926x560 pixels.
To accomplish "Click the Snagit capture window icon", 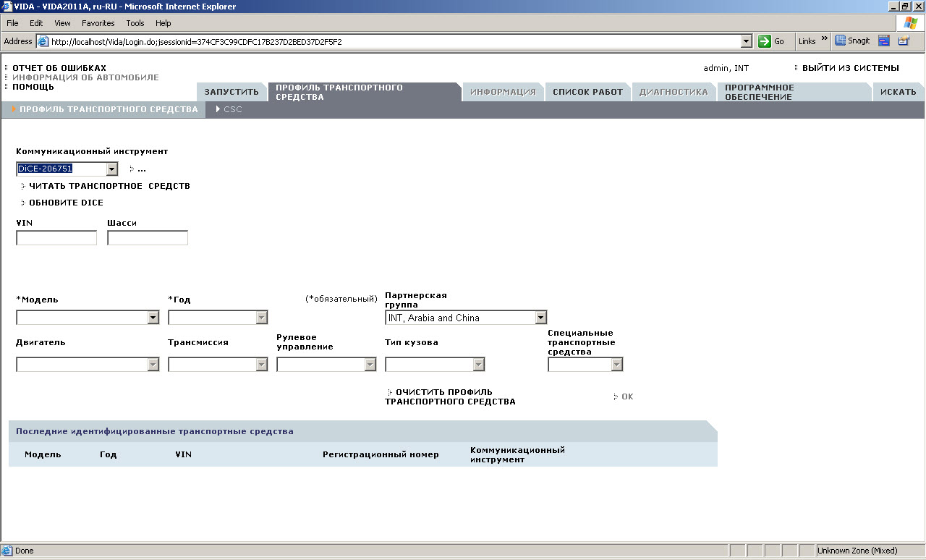I will [884, 41].
